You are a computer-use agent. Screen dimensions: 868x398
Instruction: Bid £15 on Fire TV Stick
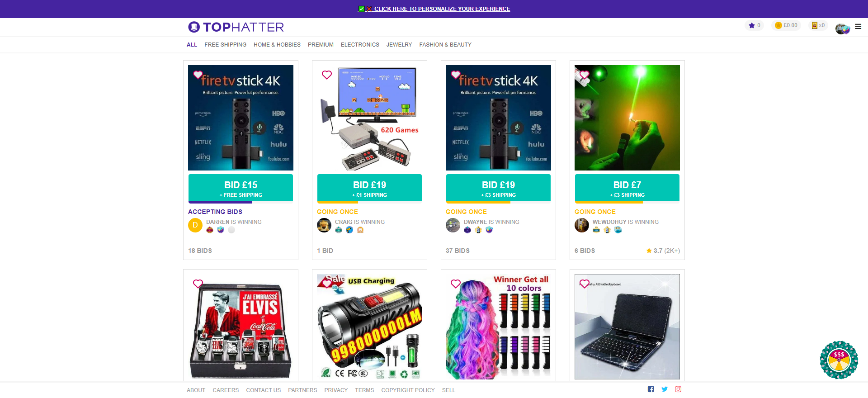click(x=241, y=188)
